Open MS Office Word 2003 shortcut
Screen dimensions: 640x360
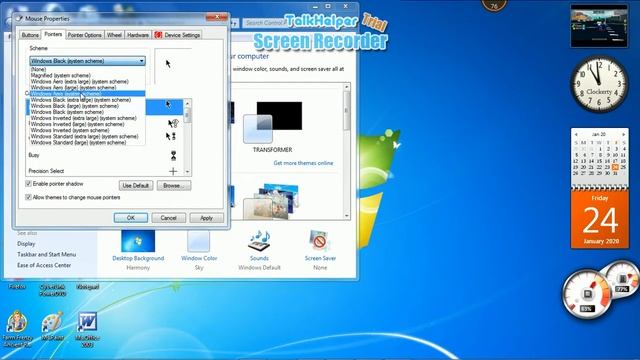pyautogui.click(x=87, y=329)
